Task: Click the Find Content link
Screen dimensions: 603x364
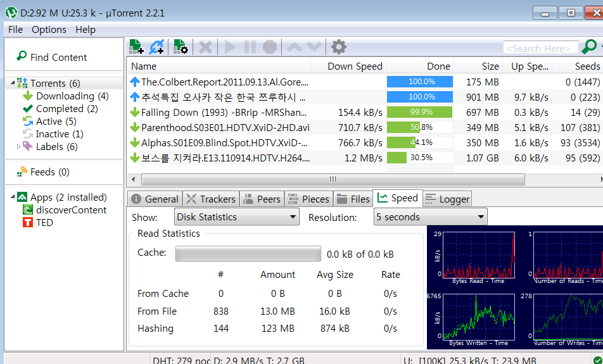Action: click(x=58, y=57)
